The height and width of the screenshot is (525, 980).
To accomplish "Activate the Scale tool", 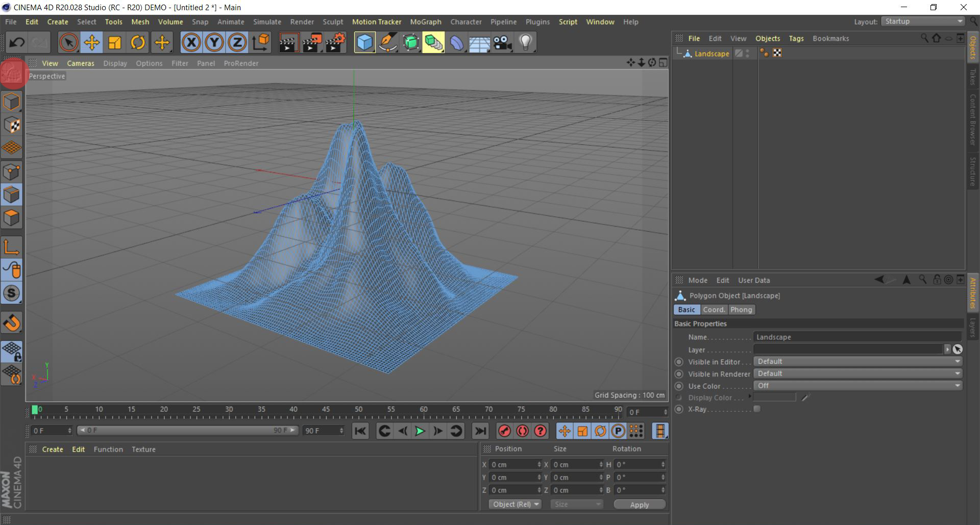I will 115,42.
